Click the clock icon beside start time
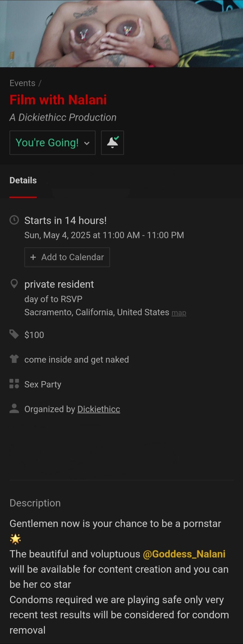243x644 pixels. [x=14, y=220]
